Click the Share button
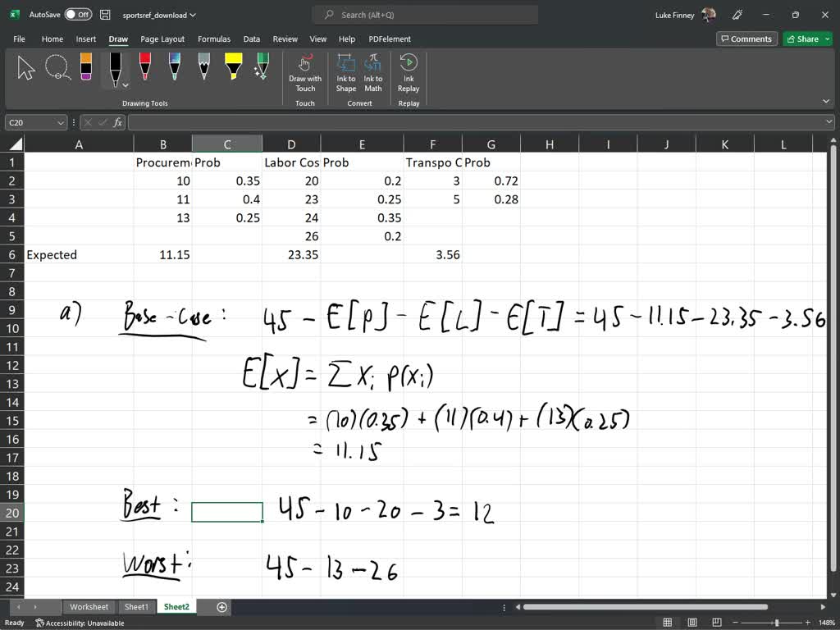Image resolution: width=840 pixels, height=630 pixels. pyautogui.click(x=801, y=39)
